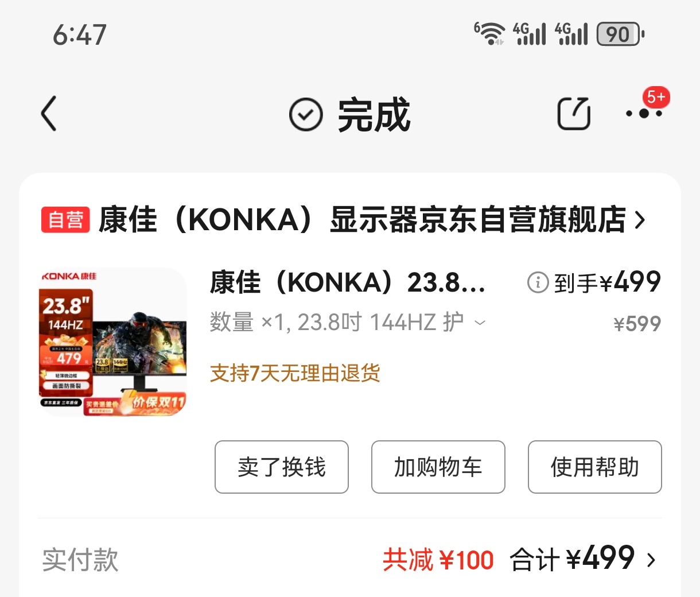Open the 康佳（KONKA）23.8... product title

coord(348,282)
